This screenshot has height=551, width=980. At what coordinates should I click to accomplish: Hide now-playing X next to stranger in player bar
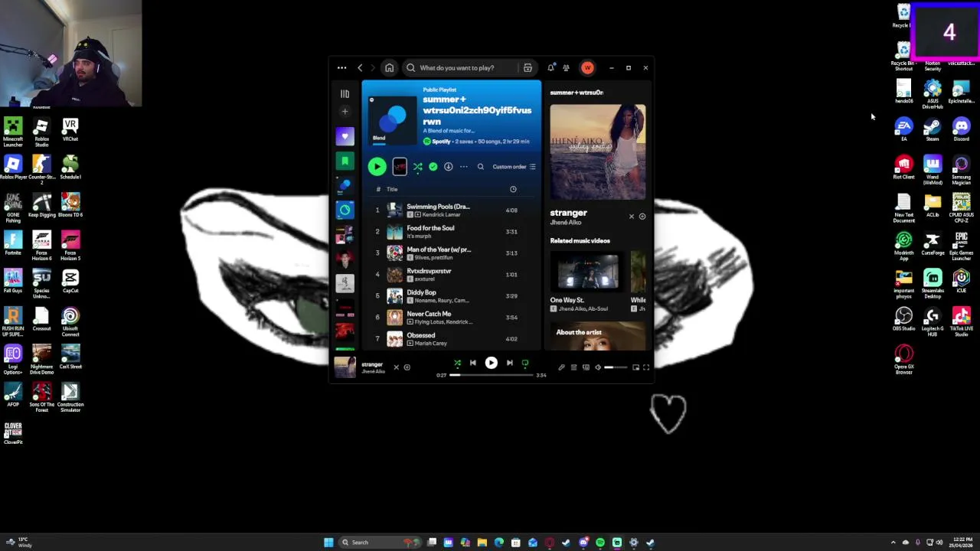(397, 367)
